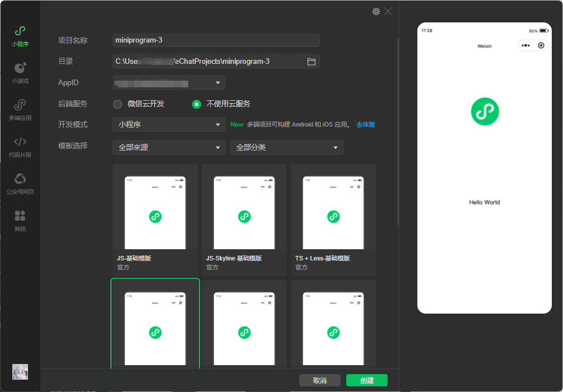Select the 小程序 project type in sidebar
The width and height of the screenshot is (563, 392).
click(x=20, y=36)
